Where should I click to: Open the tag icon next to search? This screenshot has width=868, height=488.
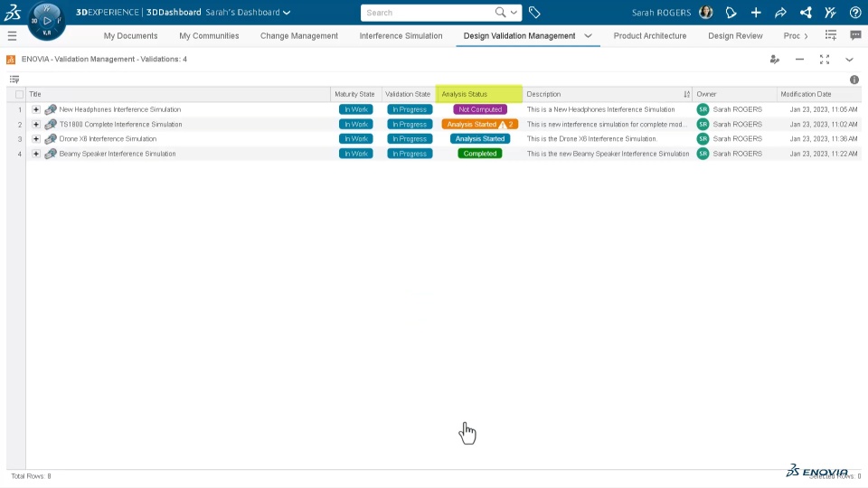click(x=534, y=12)
